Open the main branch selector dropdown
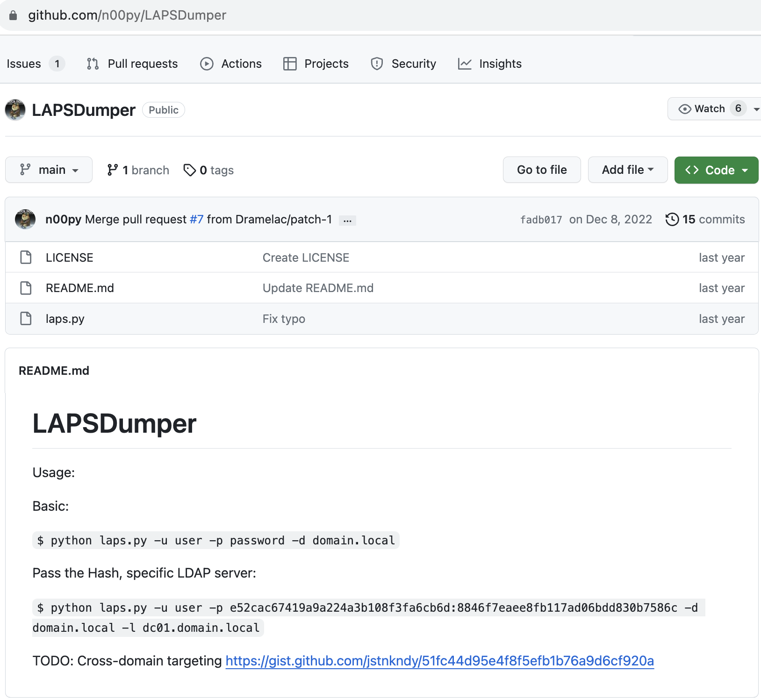 tap(49, 170)
